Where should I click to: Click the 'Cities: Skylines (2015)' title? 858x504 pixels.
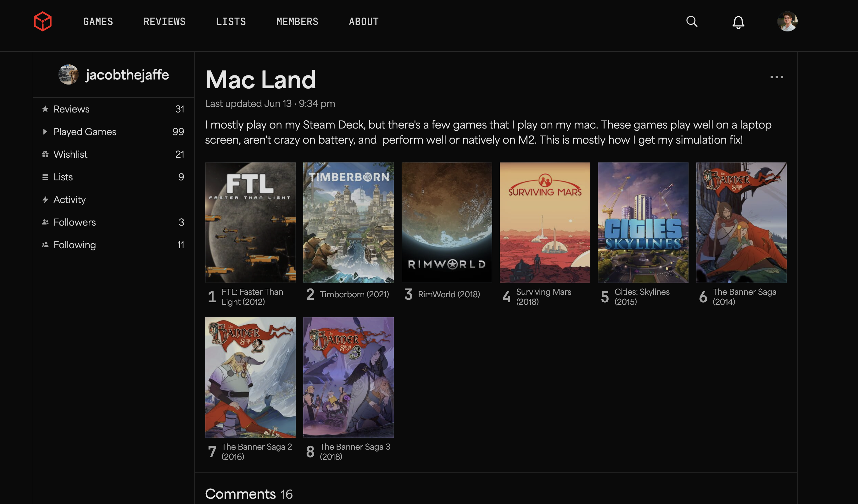(x=642, y=297)
